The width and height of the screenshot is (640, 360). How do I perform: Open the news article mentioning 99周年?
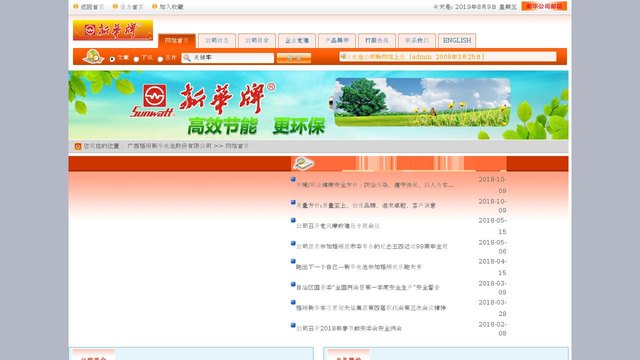click(x=371, y=247)
